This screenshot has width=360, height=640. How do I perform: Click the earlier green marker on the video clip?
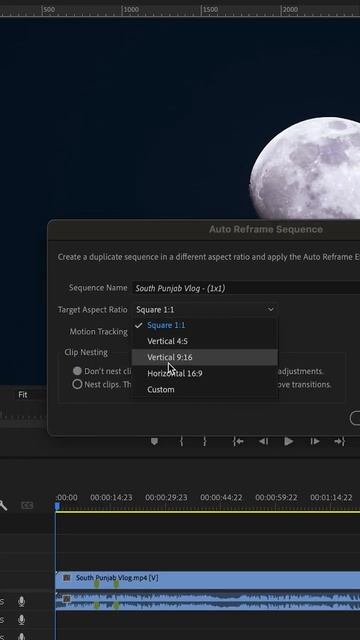coord(97,584)
